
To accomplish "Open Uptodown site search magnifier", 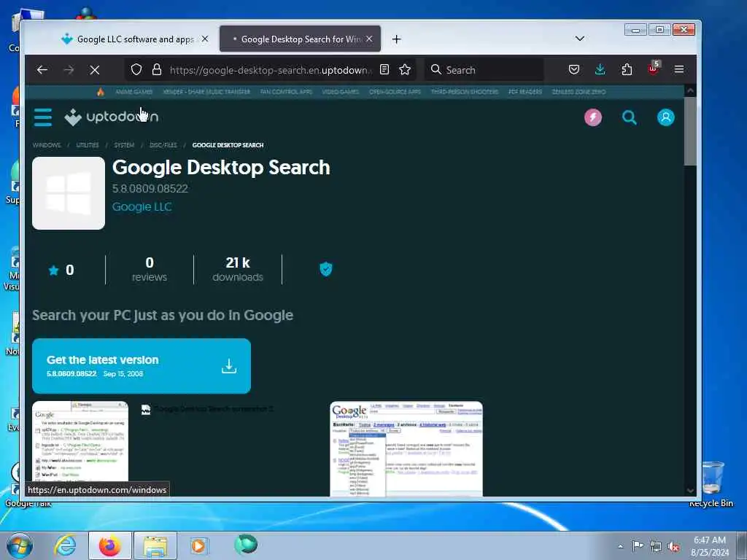I will pyautogui.click(x=629, y=117).
